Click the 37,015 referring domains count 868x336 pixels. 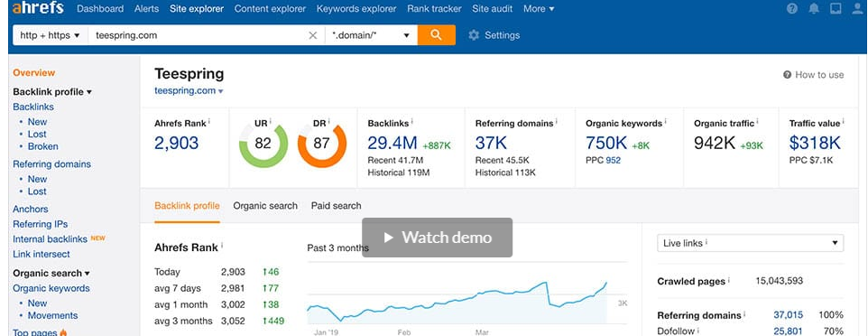click(788, 315)
